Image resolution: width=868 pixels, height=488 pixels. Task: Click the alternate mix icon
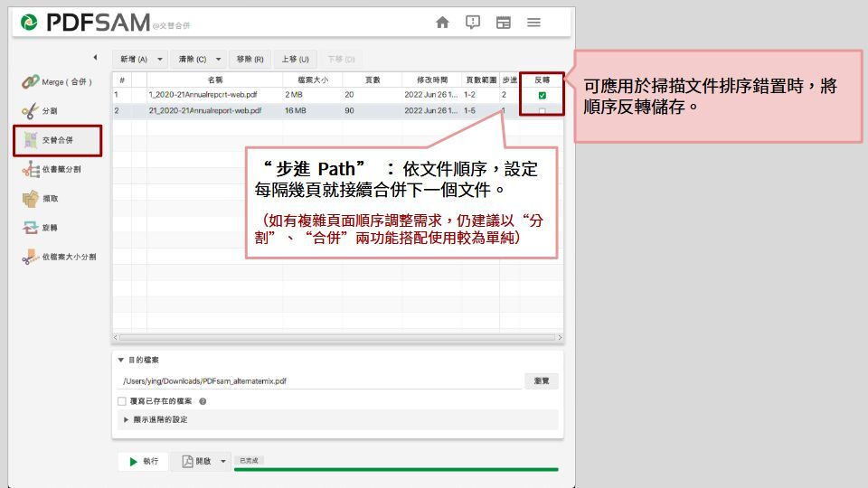point(31,140)
